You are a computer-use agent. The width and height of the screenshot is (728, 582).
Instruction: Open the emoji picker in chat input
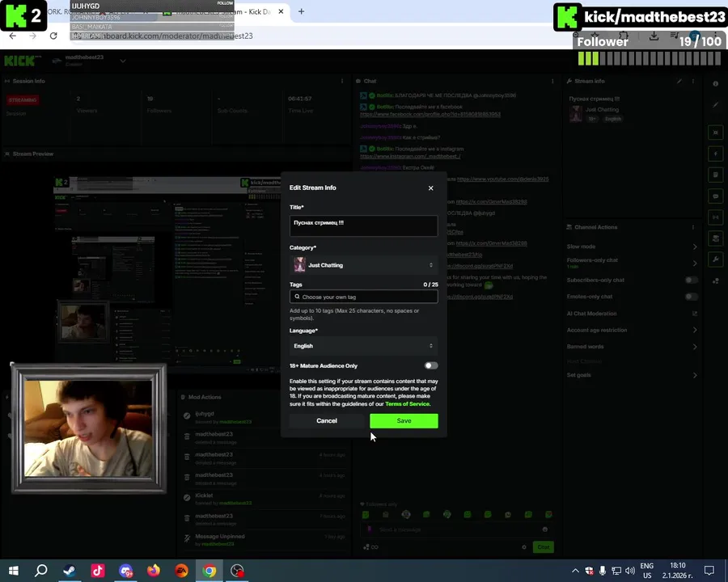[x=544, y=529]
